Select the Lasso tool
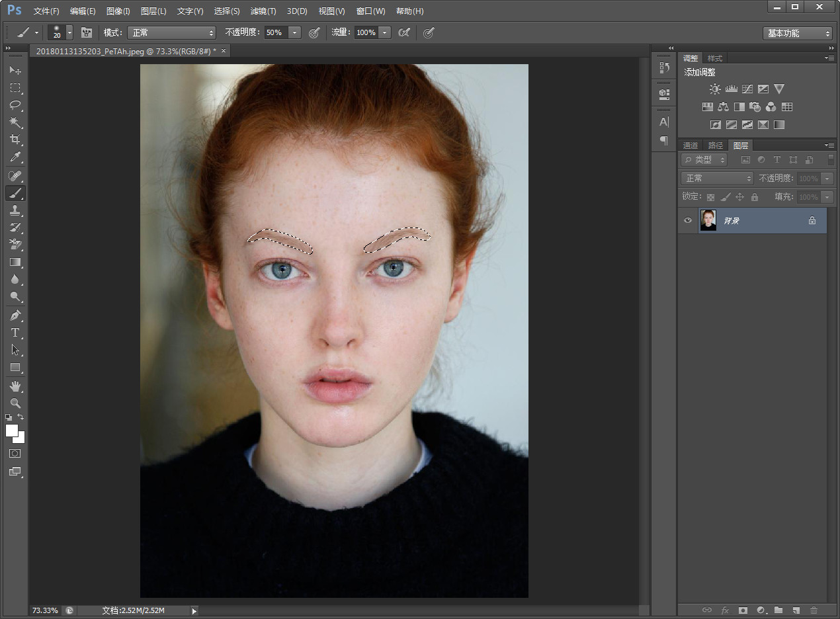This screenshot has width=840, height=619. pyautogui.click(x=15, y=105)
